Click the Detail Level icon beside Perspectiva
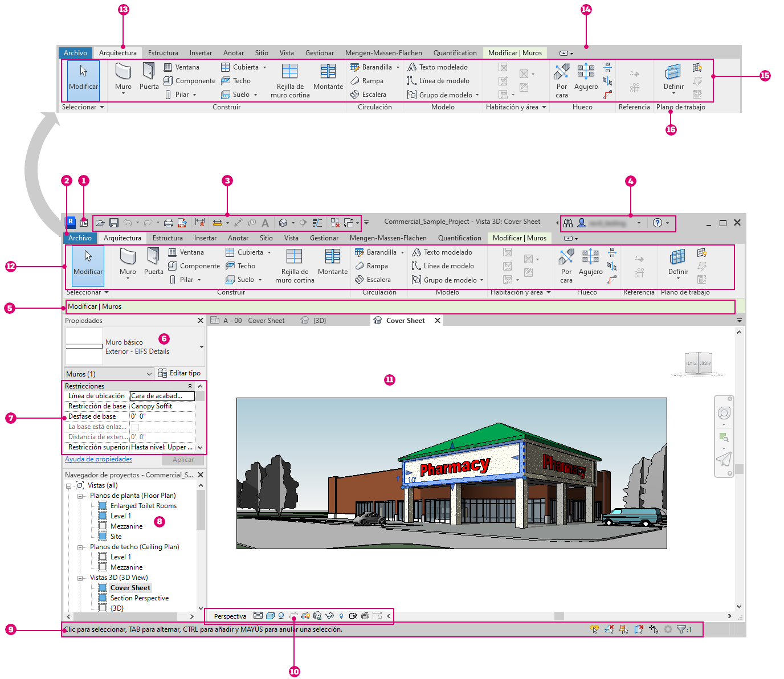This screenshot has height=679, width=784. (x=258, y=616)
